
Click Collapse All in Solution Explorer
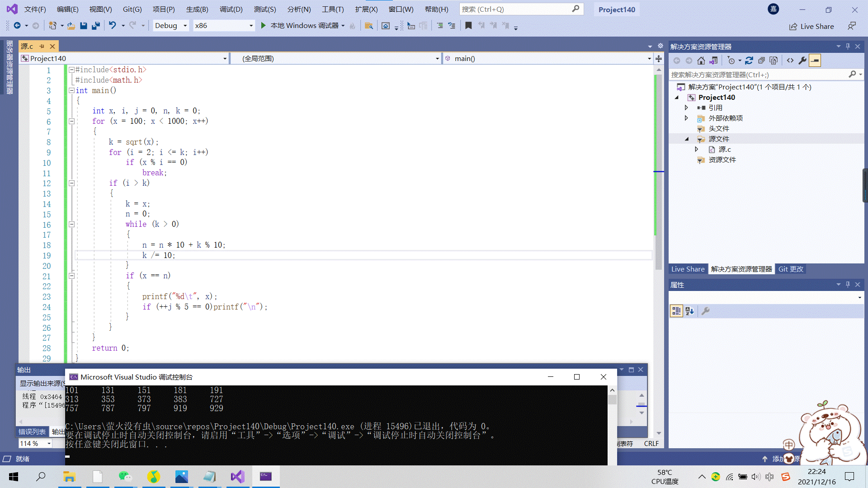click(x=761, y=61)
